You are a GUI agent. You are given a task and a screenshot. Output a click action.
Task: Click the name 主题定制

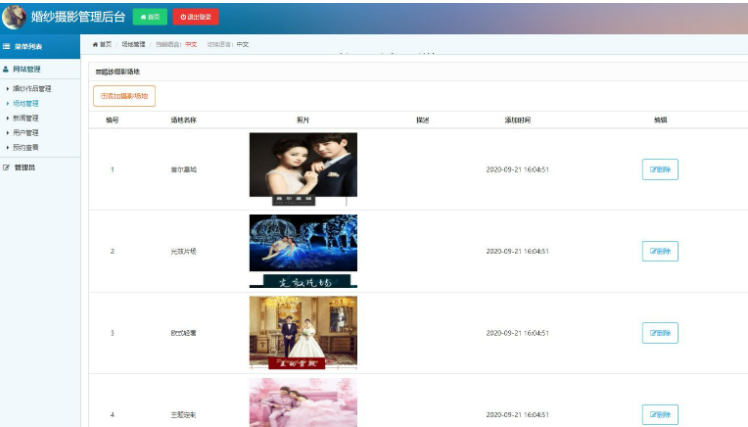(184, 415)
